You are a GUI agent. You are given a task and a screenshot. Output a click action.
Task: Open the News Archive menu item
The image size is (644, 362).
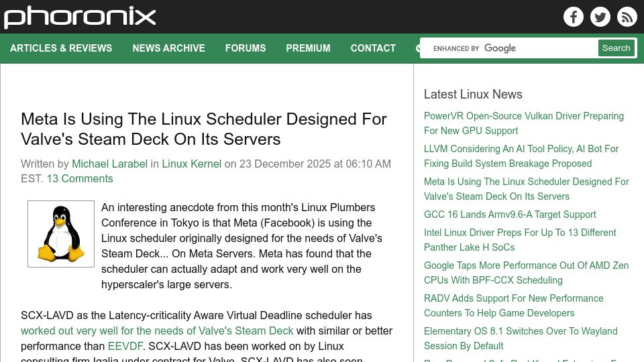click(168, 48)
